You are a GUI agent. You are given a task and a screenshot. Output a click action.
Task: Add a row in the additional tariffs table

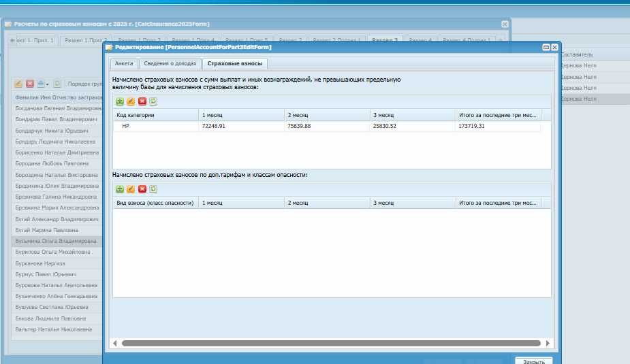point(120,189)
